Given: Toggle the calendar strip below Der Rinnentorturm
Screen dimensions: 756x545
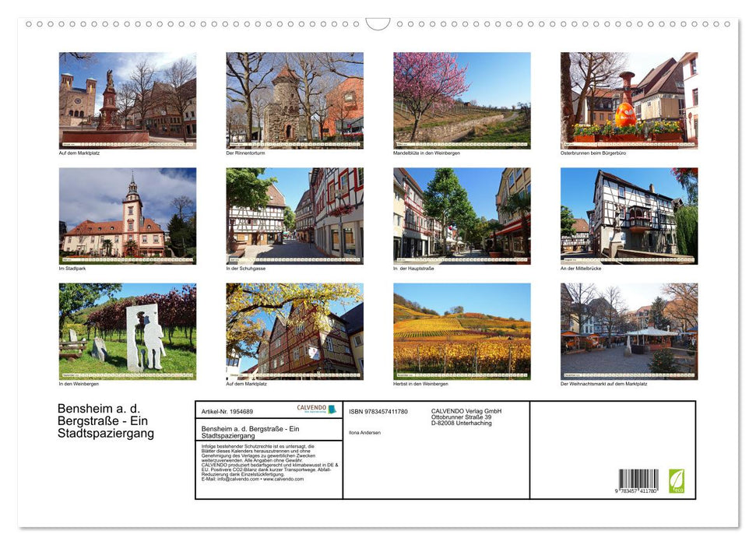Looking at the screenshot, I should click(294, 142).
